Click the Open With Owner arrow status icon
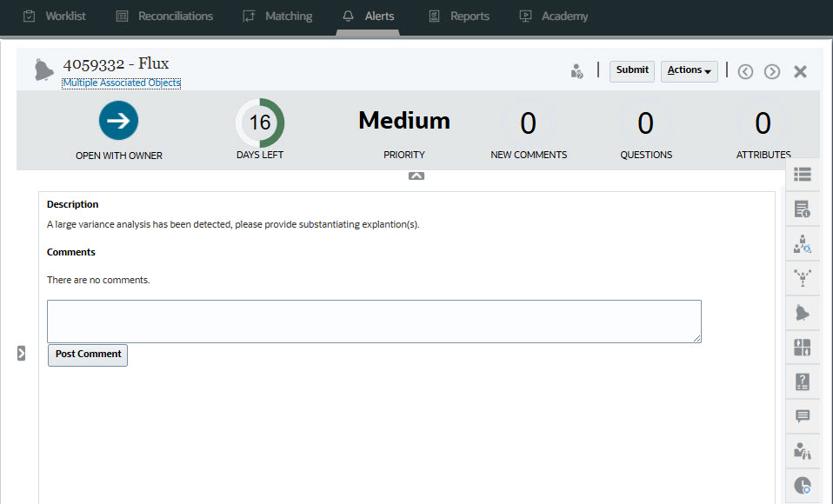833x504 pixels. click(x=118, y=121)
